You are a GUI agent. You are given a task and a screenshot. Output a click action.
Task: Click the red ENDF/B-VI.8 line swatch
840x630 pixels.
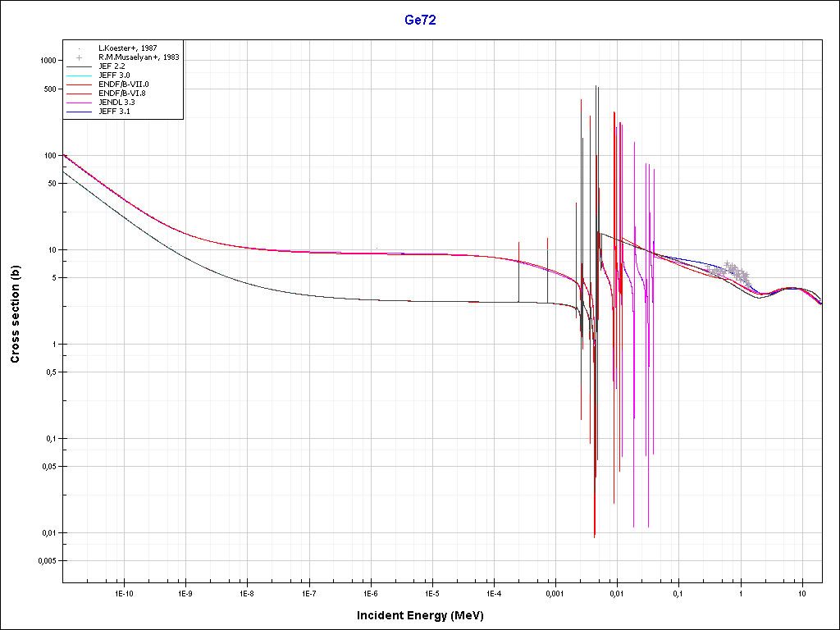click(x=78, y=94)
